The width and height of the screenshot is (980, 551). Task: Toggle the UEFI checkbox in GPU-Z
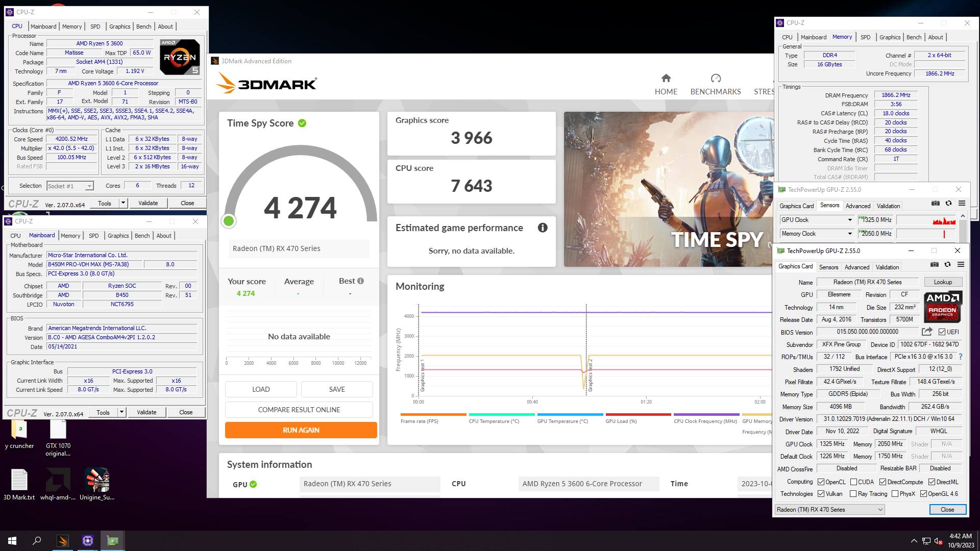pos(942,332)
